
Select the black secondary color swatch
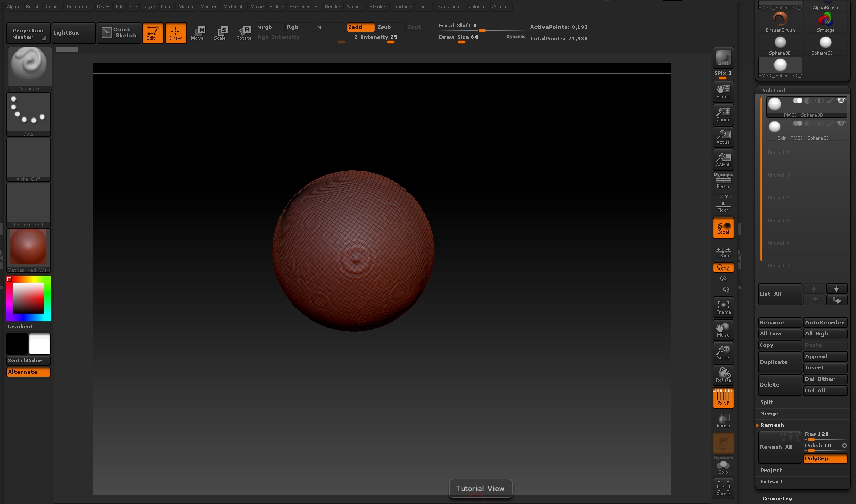point(17,344)
